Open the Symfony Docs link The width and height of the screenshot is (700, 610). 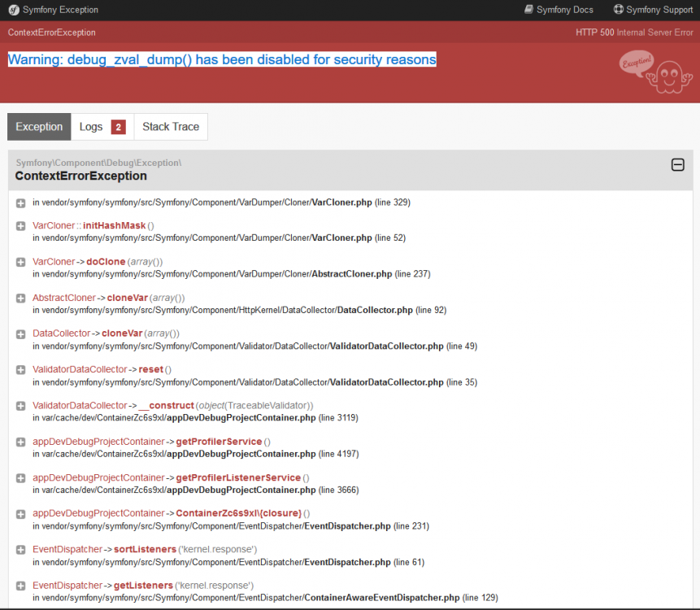pyautogui.click(x=564, y=10)
